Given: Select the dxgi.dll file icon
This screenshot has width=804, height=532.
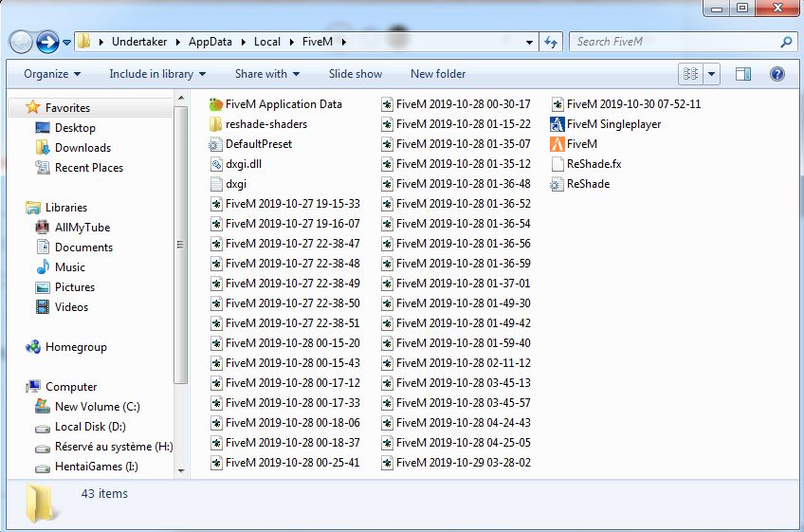Looking at the screenshot, I should (x=216, y=164).
